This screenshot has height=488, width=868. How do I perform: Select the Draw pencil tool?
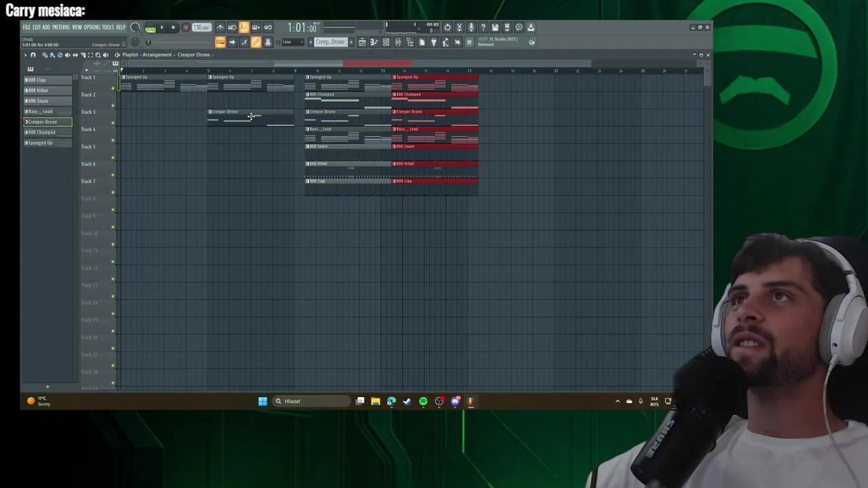tap(45, 55)
